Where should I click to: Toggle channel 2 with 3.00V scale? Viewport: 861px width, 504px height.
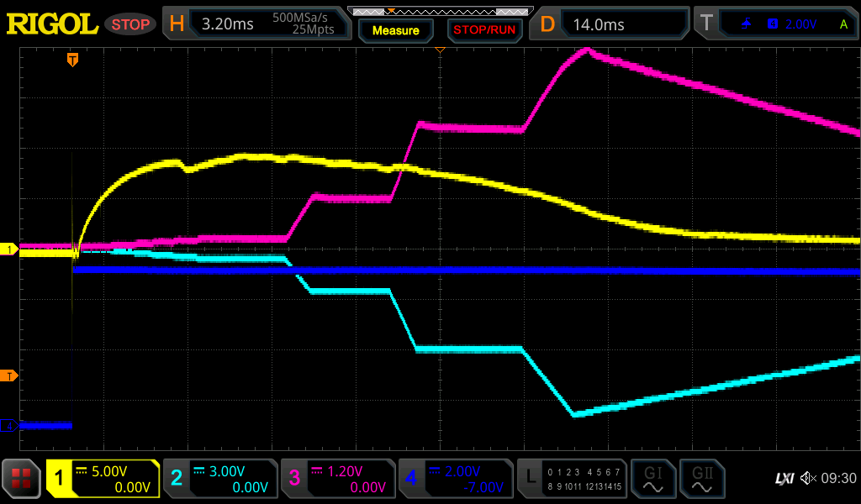point(220,479)
